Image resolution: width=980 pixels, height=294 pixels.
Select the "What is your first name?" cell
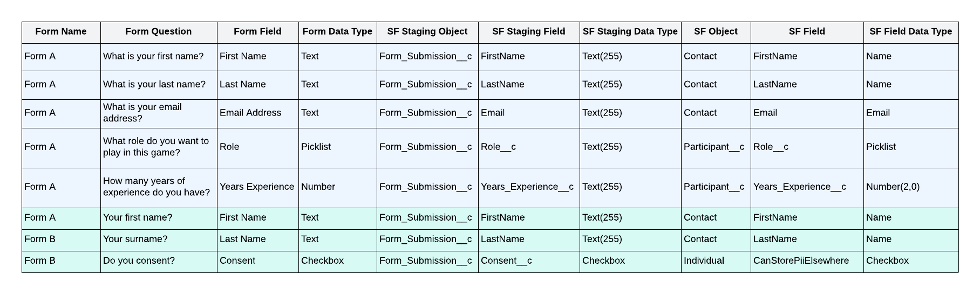click(x=153, y=57)
